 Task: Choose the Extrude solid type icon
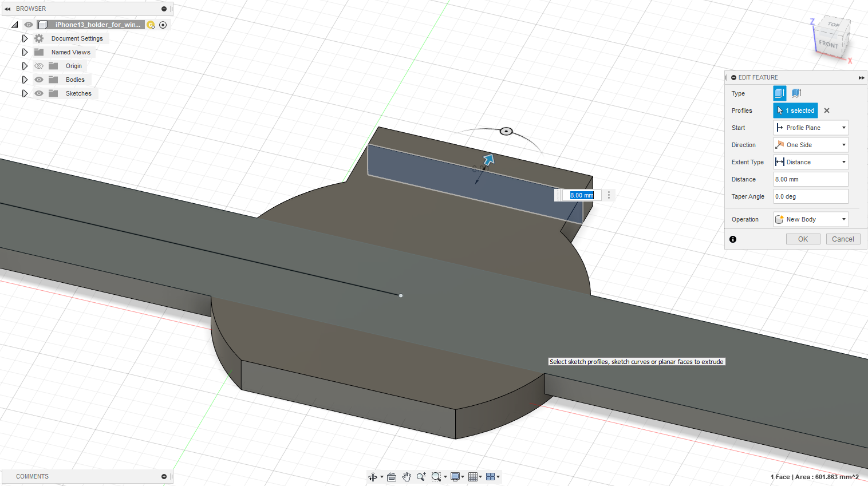click(780, 93)
